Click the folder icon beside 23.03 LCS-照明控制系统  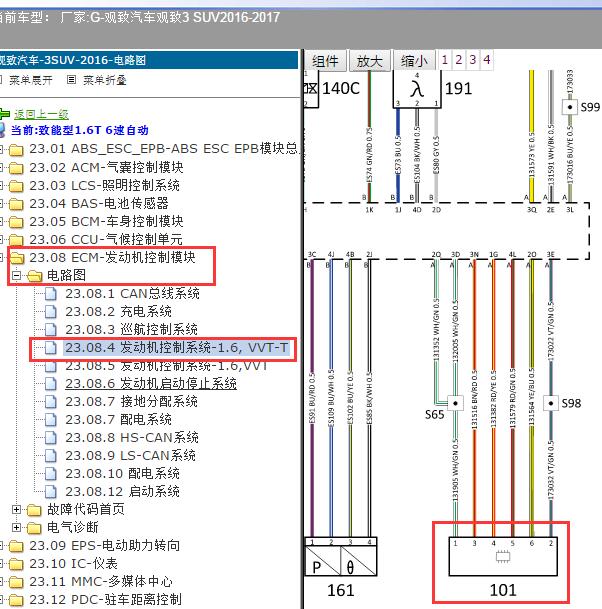coord(16,186)
